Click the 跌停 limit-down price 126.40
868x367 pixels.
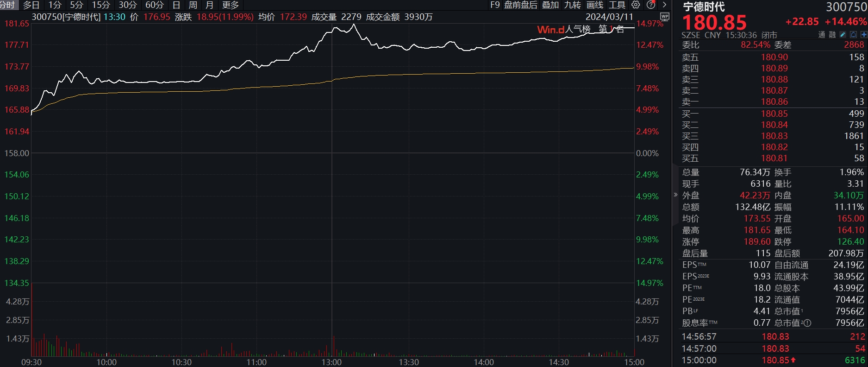850,242
